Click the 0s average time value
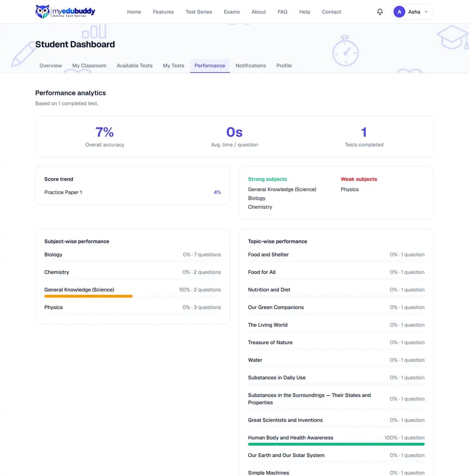 click(x=234, y=132)
